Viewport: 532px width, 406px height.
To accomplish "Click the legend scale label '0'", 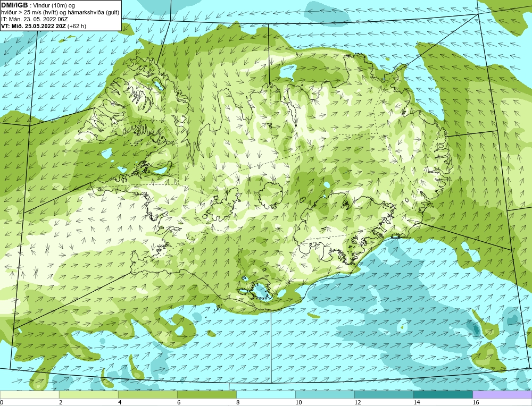I will [x=2, y=403].
